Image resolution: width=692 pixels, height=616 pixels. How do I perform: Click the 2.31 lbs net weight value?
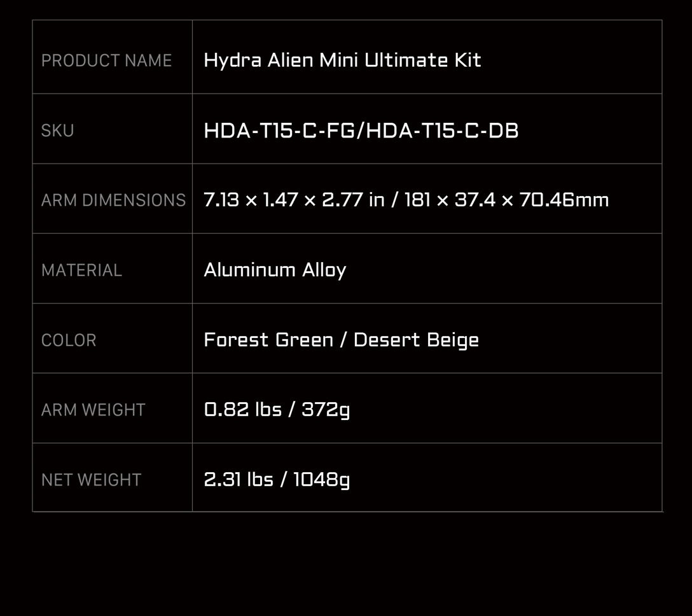[239, 479]
